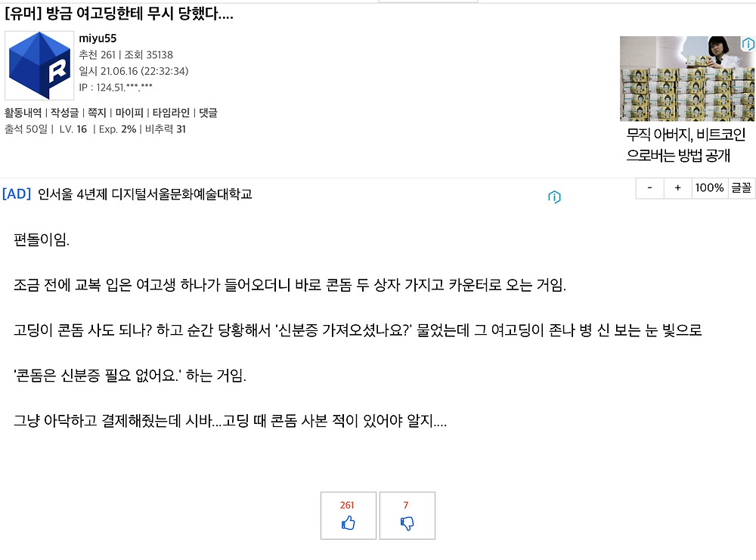Open the 글꼴 font selector

(x=741, y=187)
